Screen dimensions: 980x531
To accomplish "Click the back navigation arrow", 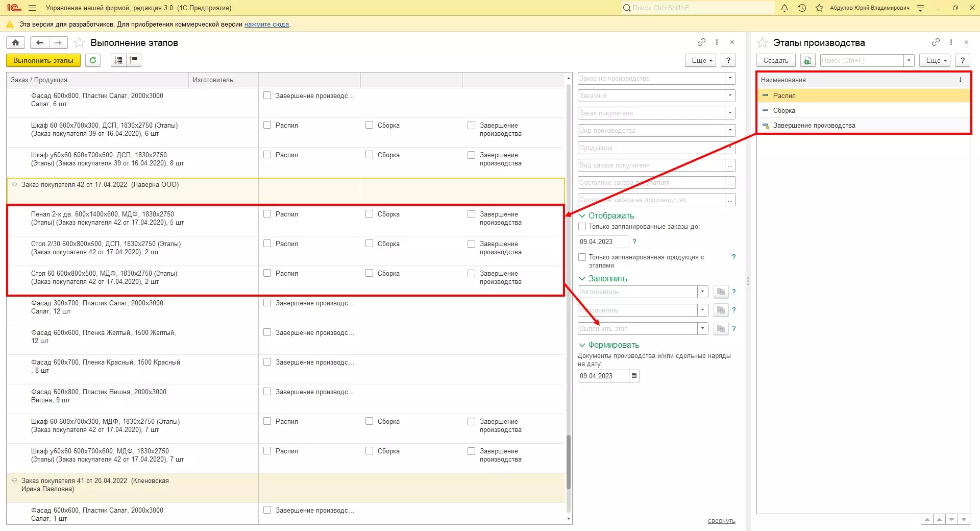I will coord(40,43).
